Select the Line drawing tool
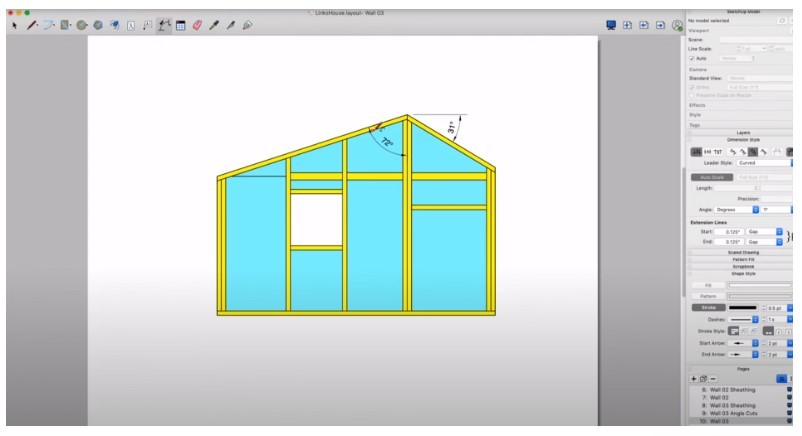Image resolution: width=802 pixels, height=436 pixels. 32,25
